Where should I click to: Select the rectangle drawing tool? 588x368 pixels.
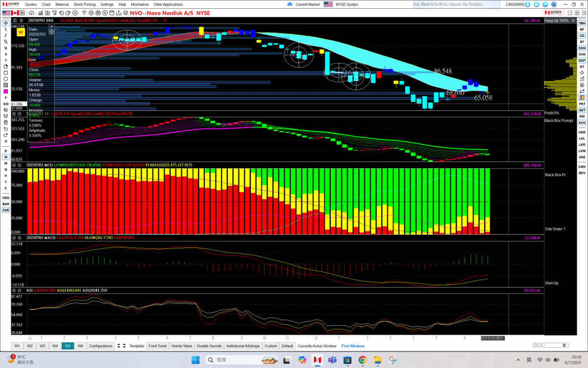6,73
